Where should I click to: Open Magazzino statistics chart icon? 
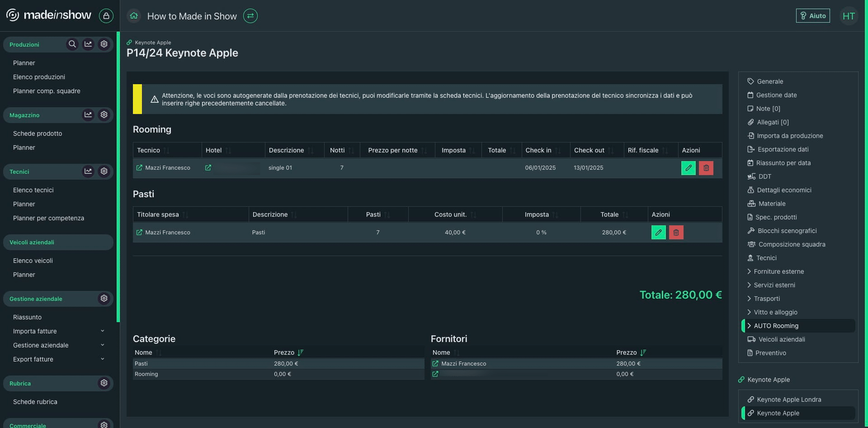(88, 115)
